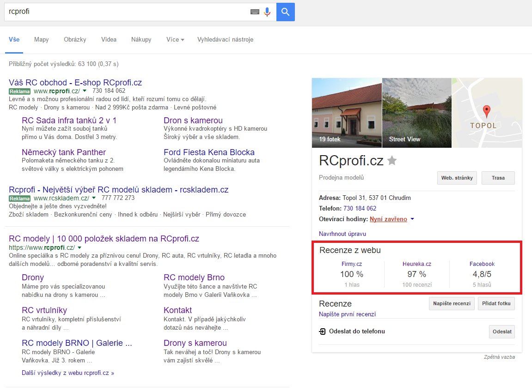The width and height of the screenshot is (532, 392).
Task: Click the blue magnifier search button
Action: coord(285,12)
